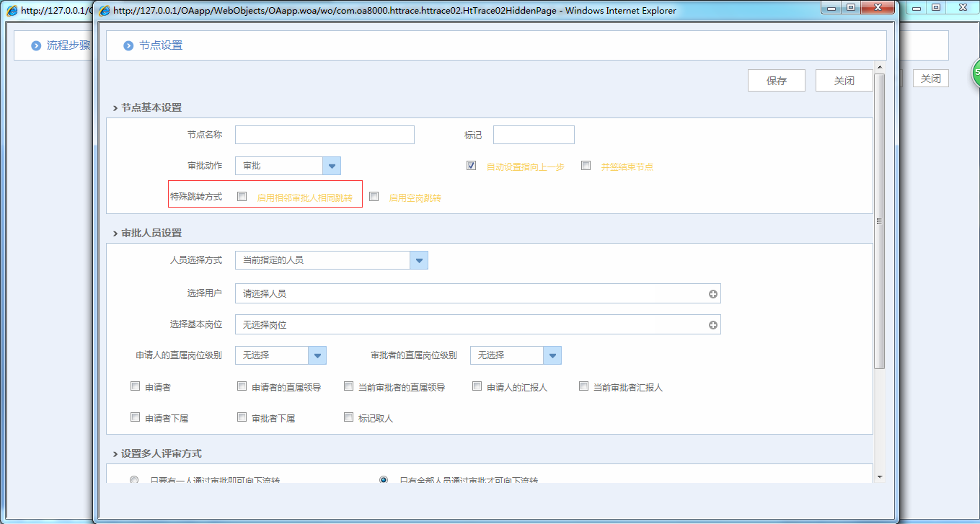
Task: Click the 节点设置 header arrow icon
Action: pyautogui.click(x=128, y=45)
